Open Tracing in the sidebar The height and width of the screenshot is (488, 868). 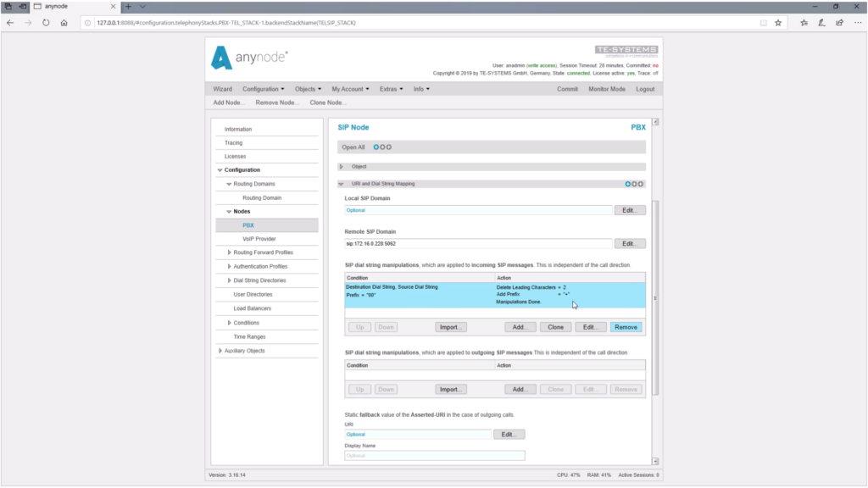point(233,142)
